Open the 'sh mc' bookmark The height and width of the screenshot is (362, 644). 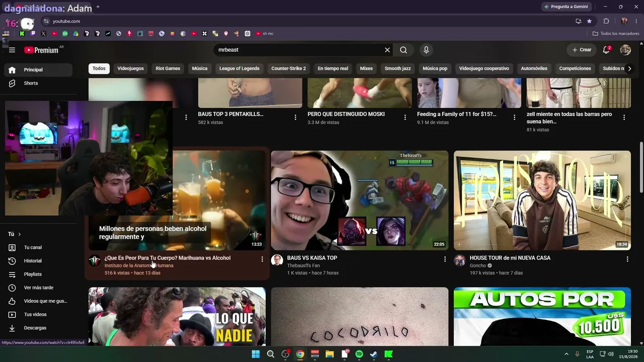click(265, 34)
